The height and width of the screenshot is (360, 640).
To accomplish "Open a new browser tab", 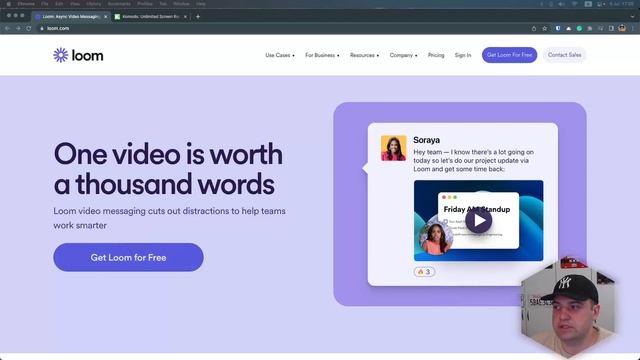I will click(x=198, y=17).
